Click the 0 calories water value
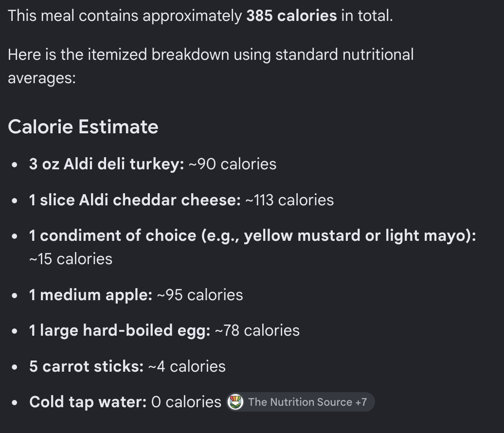504x433 pixels. pos(186,402)
